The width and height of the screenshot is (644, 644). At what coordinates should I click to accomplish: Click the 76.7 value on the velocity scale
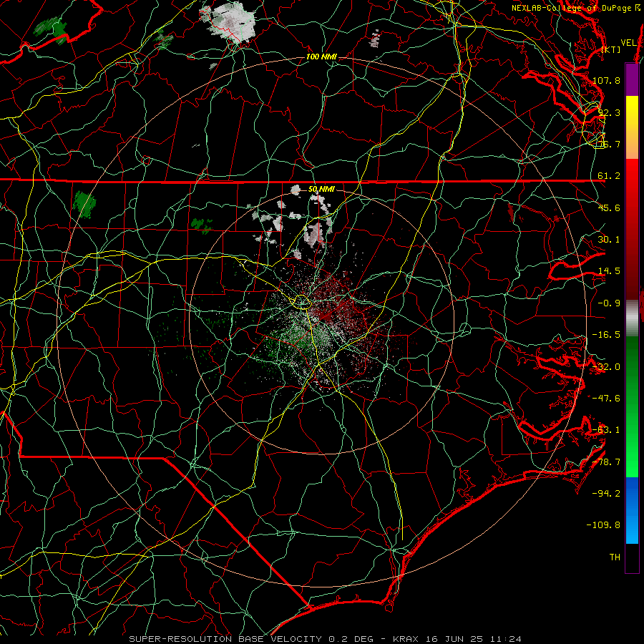click(x=609, y=144)
